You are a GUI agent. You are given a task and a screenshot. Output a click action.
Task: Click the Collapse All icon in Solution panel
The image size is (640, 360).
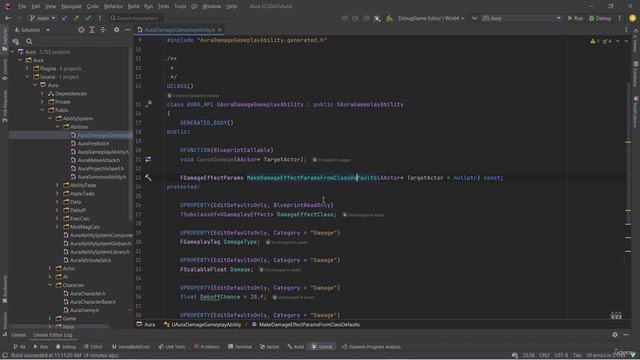pos(103,30)
